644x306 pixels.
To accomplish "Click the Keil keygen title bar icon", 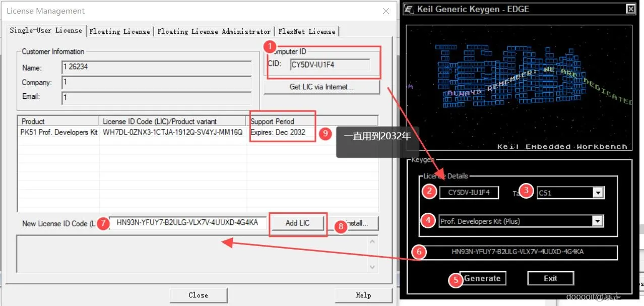I will tap(409, 9).
